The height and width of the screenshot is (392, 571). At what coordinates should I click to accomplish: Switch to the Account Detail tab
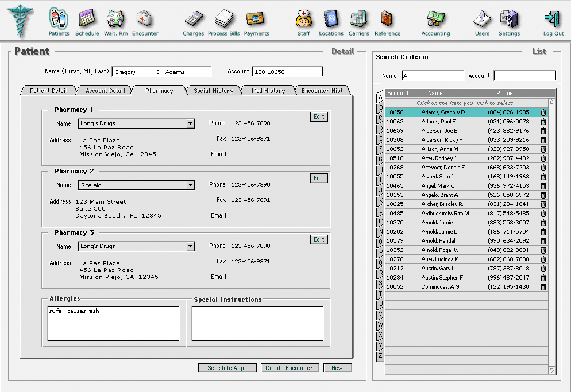click(105, 91)
